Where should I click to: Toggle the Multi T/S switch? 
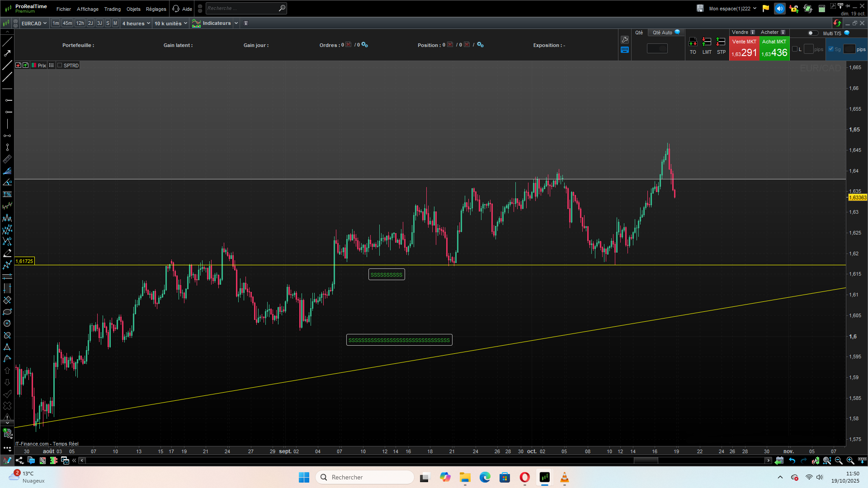point(813,33)
